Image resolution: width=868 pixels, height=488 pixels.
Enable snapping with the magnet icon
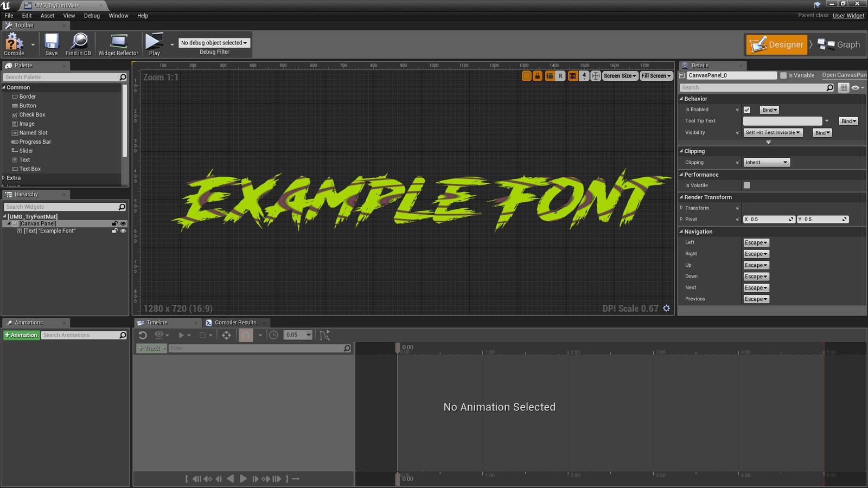point(247,335)
